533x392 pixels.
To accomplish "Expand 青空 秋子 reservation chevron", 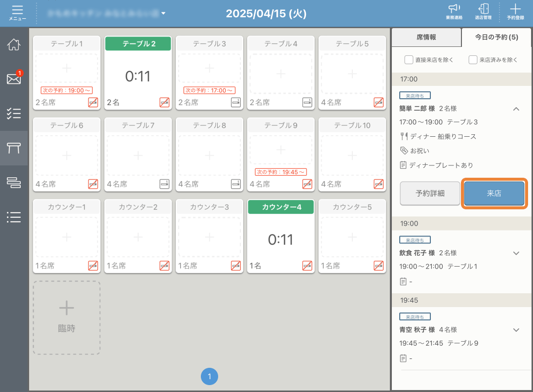I will (x=516, y=330).
